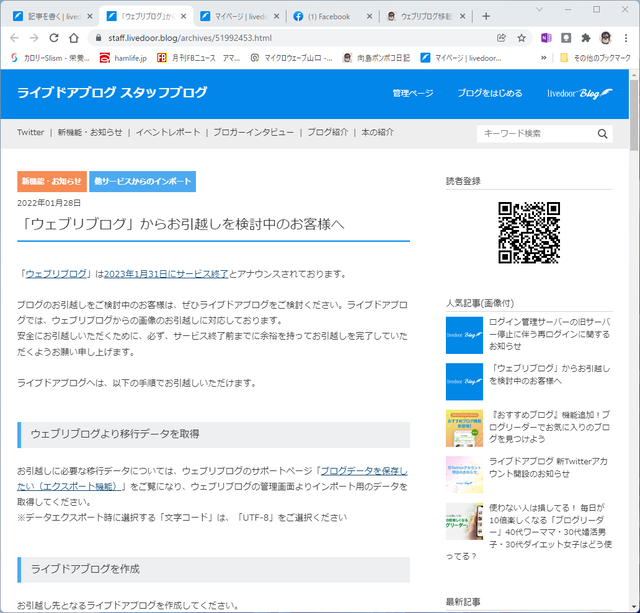Open the Twitter category link

point(31,132)
